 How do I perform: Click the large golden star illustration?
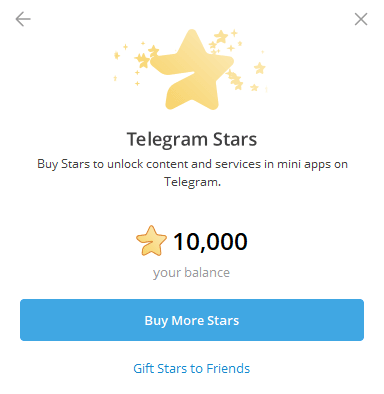point(192,70)
